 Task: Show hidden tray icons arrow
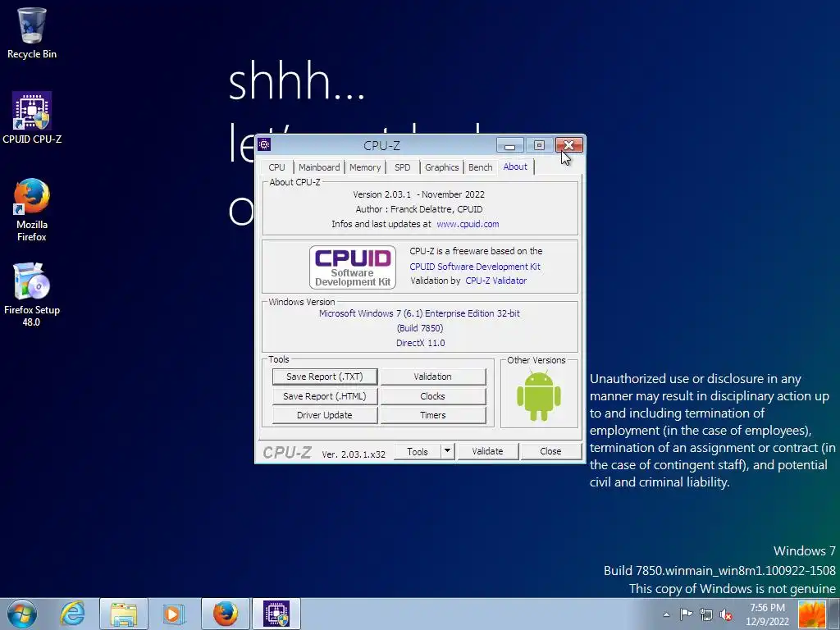pyautogui.click(x=666, y=614)
